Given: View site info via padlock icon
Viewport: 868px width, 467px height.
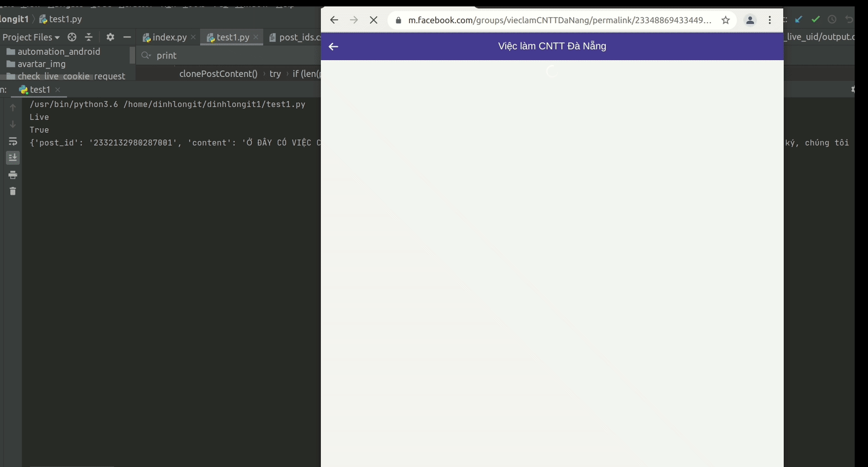Looking at the screenshot, I should (x=397, y=20).
